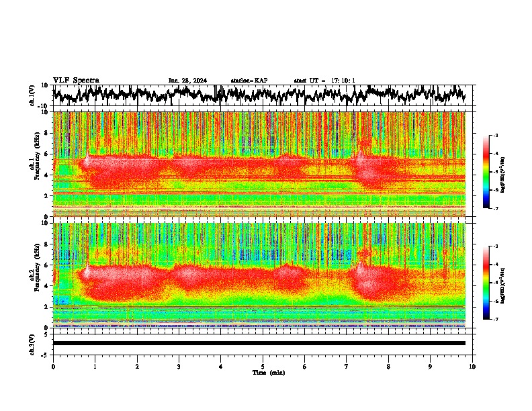The height and width of the screenshot is (411, 532).
Task: Click the ch.2 spectrogram color scale bar
Action: coord(486,283)
